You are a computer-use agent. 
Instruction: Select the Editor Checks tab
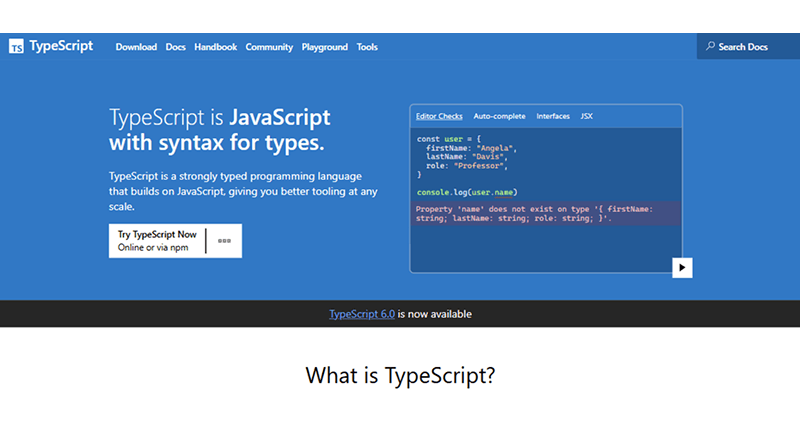439,116
